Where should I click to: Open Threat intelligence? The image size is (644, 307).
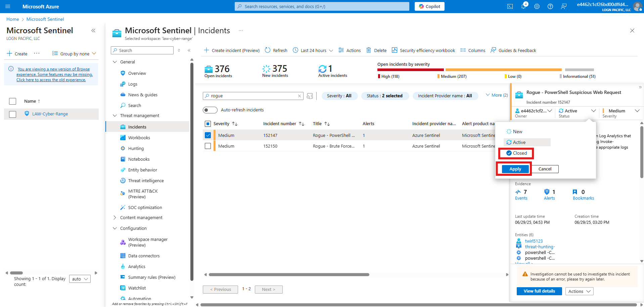pos(146,181)
